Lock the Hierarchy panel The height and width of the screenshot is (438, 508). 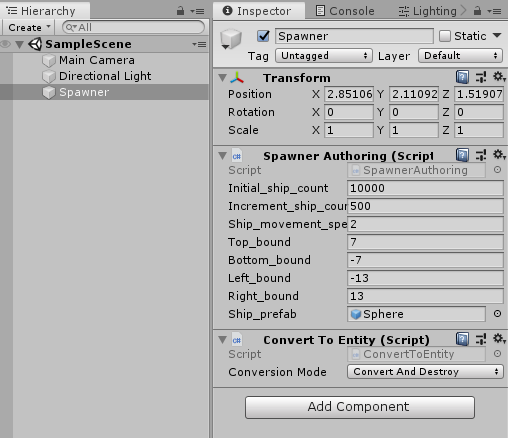(180, 11)
